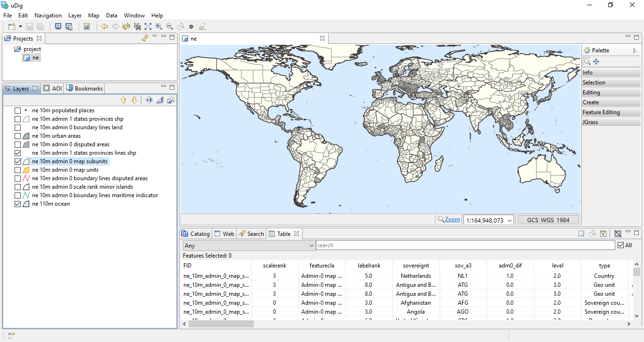The height and width of the screenshot is (342, 644).
Task: Open the map scale dropdown
Action: pos(509,220)
